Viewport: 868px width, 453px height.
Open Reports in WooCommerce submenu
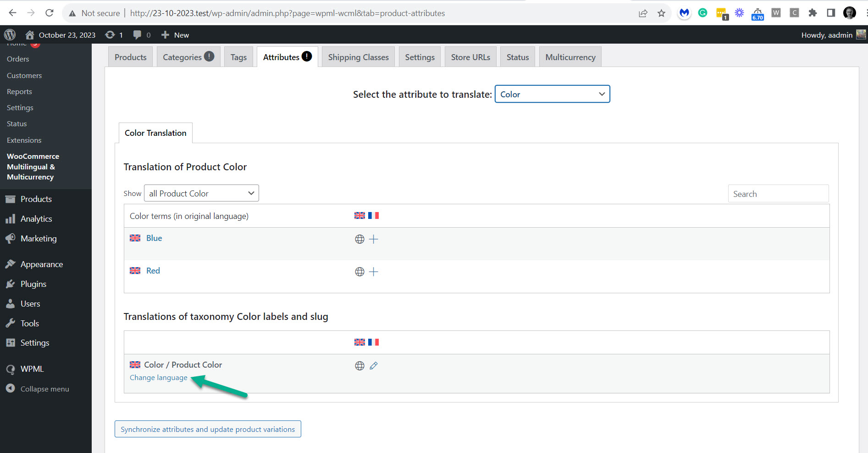coord(19,91)
